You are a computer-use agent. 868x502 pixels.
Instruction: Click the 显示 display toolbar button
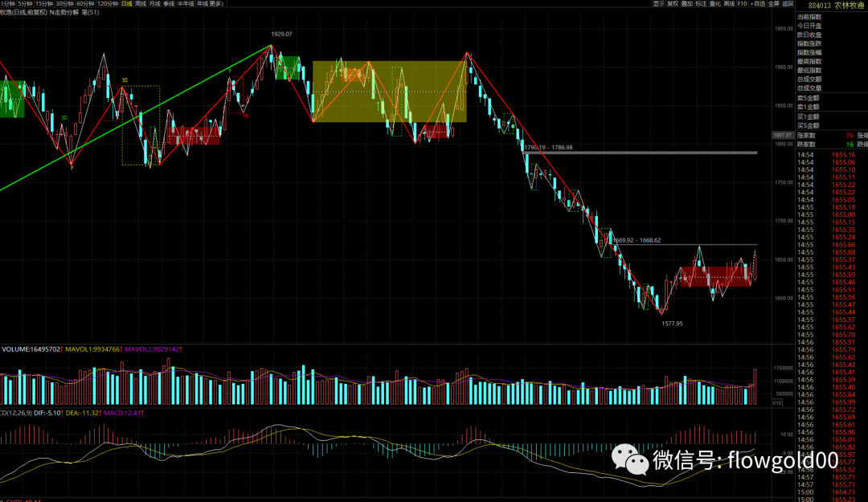659,4
